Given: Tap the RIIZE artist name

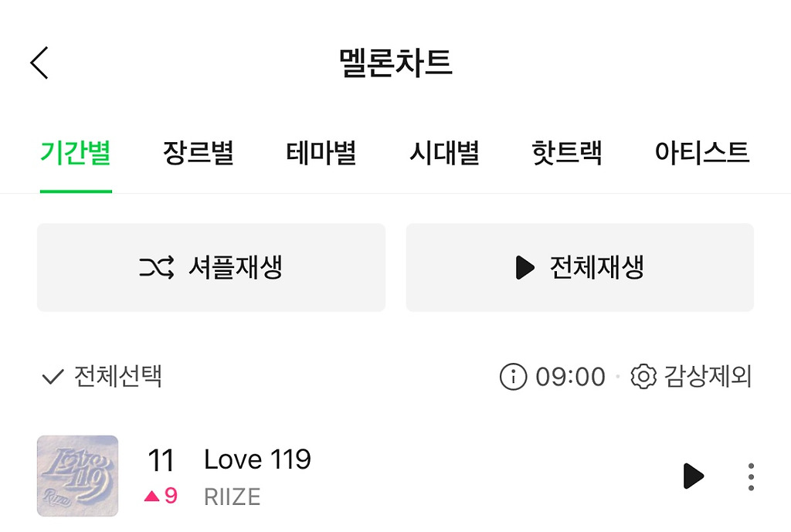Looking at the screenshot, I should [x=232, y=496].
